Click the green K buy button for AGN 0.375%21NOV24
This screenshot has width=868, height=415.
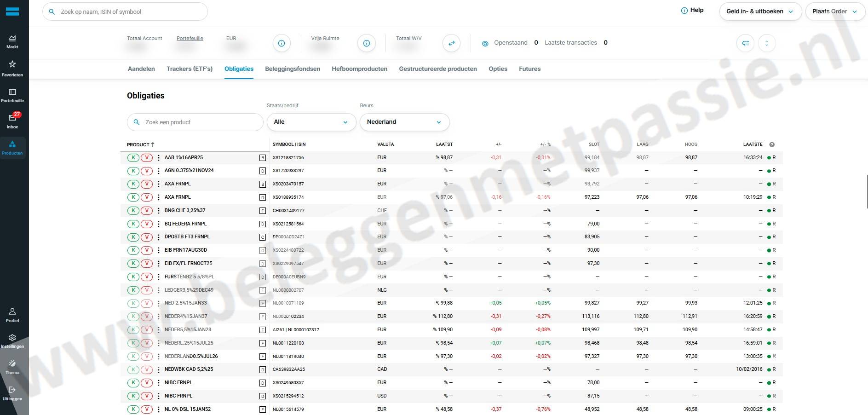pos(133,171)
